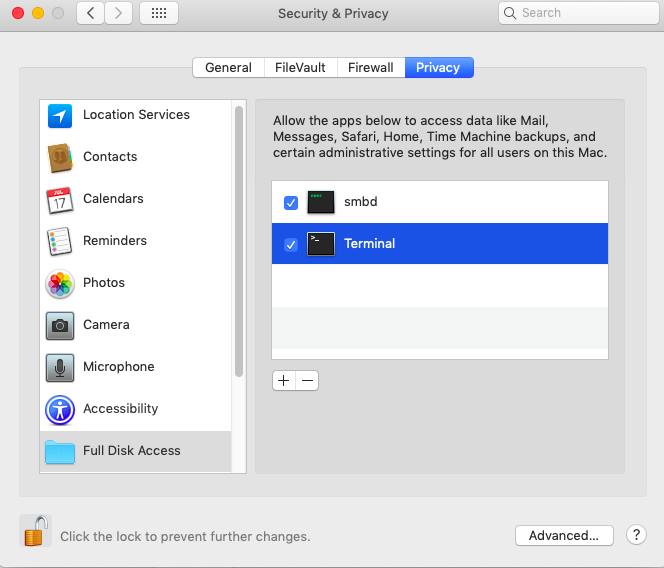This screenshot has height=568, width=664.
Task: Select Camera in the privacy sidebar
Action: tap(106, 325)
